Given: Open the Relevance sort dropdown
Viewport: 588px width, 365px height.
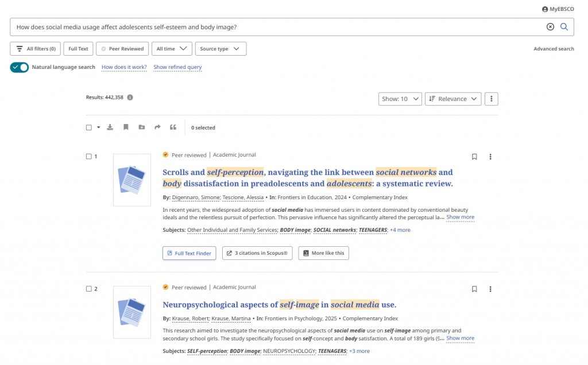Looking at the screenshot, I should coord(453,99).
